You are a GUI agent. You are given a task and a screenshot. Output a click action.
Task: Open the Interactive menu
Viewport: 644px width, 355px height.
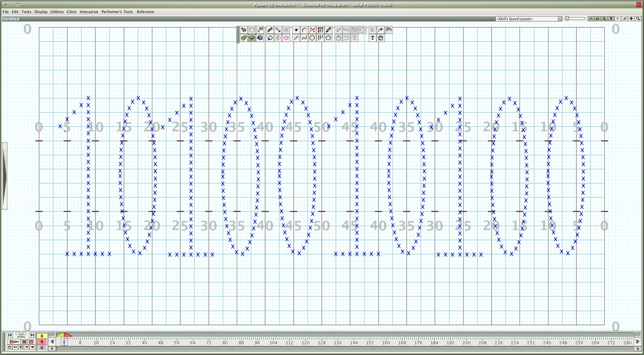pyautogui.click(x=89, y=12)
